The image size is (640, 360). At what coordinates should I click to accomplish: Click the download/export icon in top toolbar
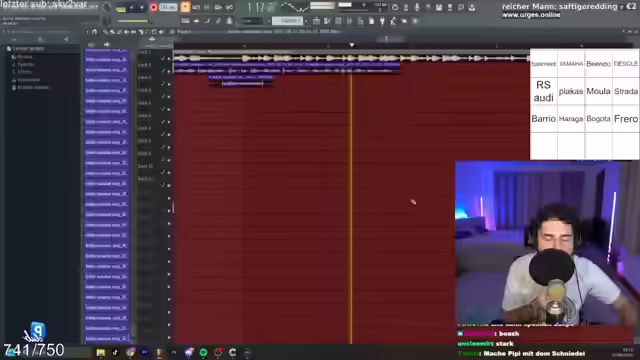click(472, 7)
